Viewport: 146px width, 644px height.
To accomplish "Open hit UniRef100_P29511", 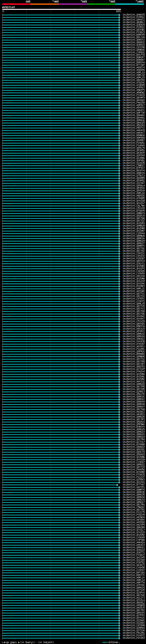I will (134, 27).
